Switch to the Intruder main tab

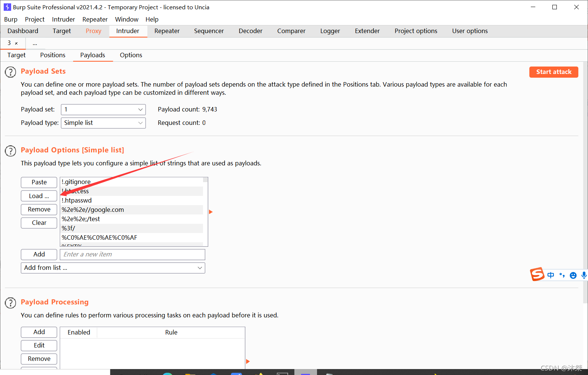click(128, 31)
